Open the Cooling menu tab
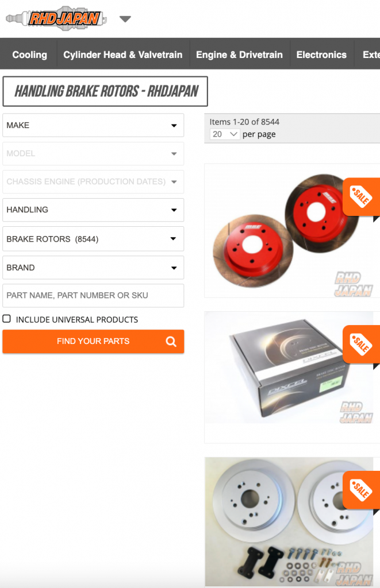 click(x=29, y=55)
